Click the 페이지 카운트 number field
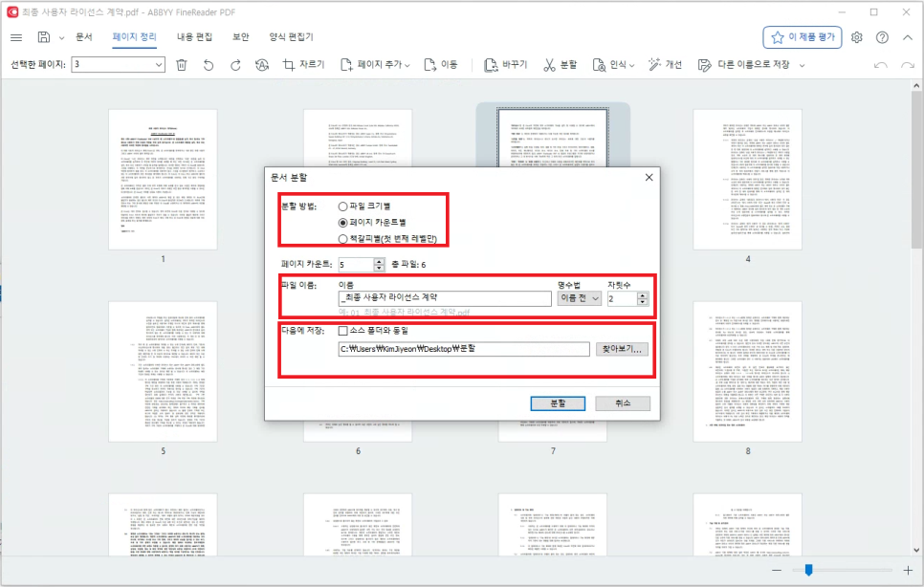 pyautogui.click(x=356, y=265)
